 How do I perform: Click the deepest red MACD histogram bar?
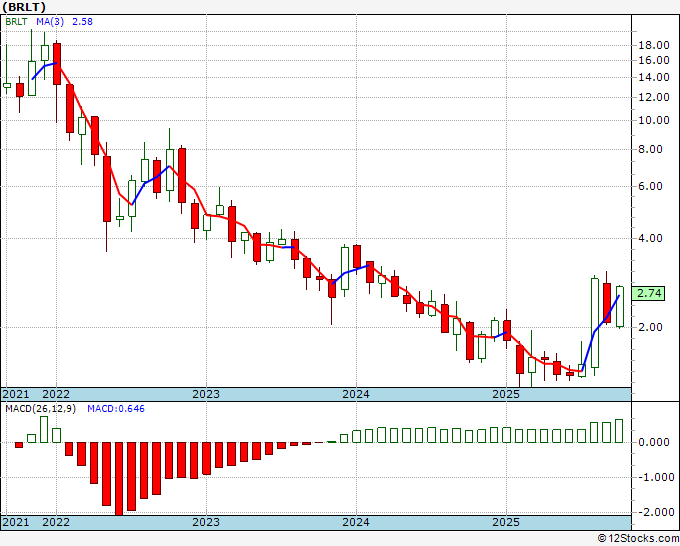119,478
